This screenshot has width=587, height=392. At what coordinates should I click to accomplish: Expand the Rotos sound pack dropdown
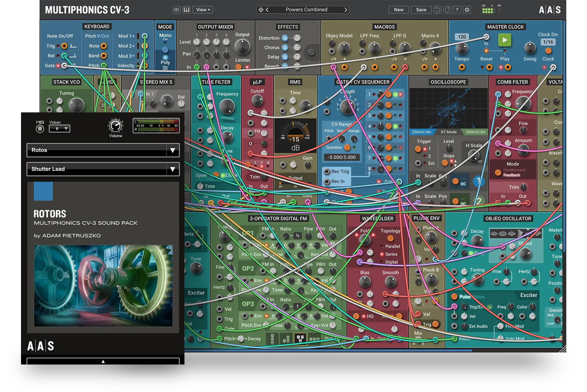coord(172,150)
